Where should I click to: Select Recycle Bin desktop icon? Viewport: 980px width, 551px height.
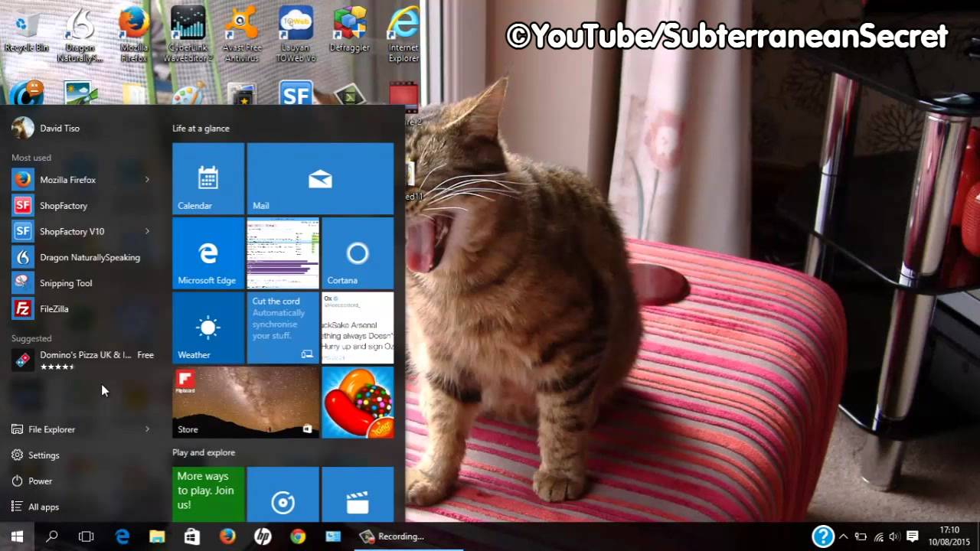(x=27, y=31)
